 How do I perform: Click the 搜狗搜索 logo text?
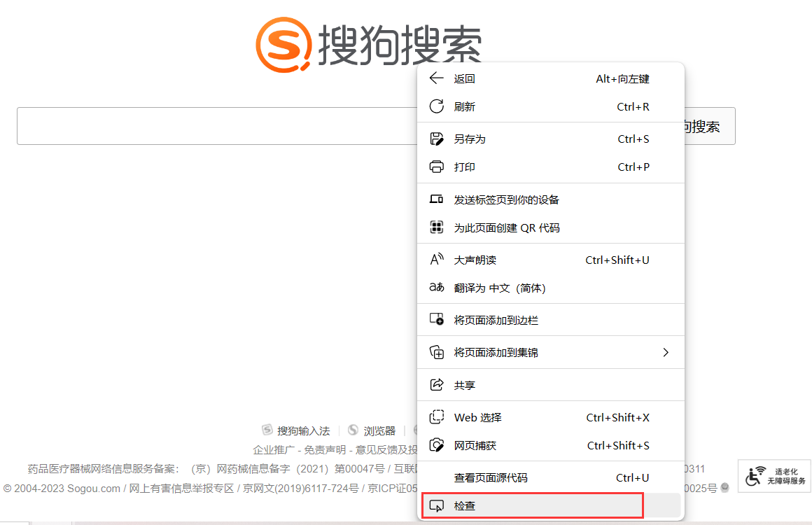click(400, 45)
